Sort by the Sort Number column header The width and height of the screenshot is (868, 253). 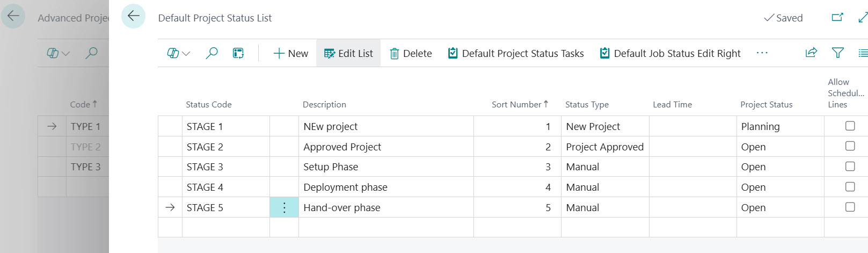[520, 104]
